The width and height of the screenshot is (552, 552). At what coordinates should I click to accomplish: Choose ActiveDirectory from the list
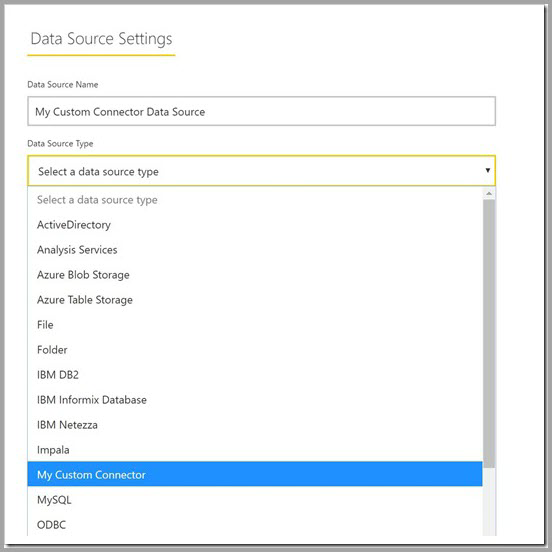pyautogui.click(x=255, y=225)
